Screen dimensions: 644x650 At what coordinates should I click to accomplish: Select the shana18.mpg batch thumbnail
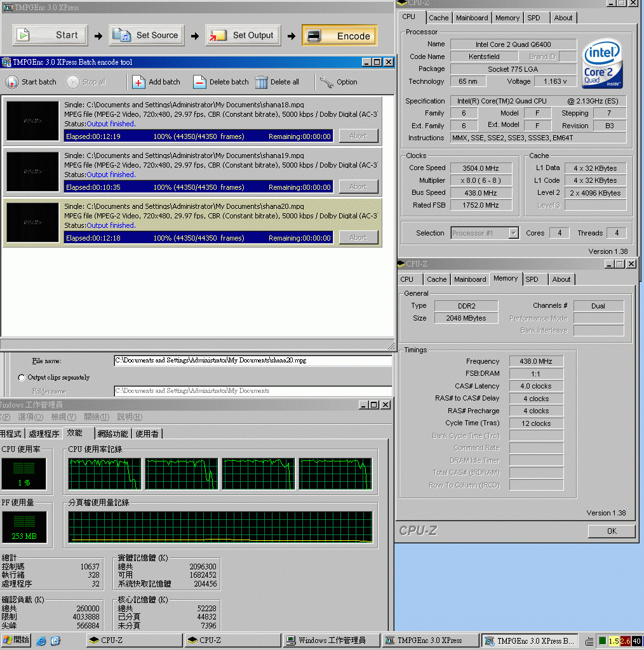tap(33, 121)
